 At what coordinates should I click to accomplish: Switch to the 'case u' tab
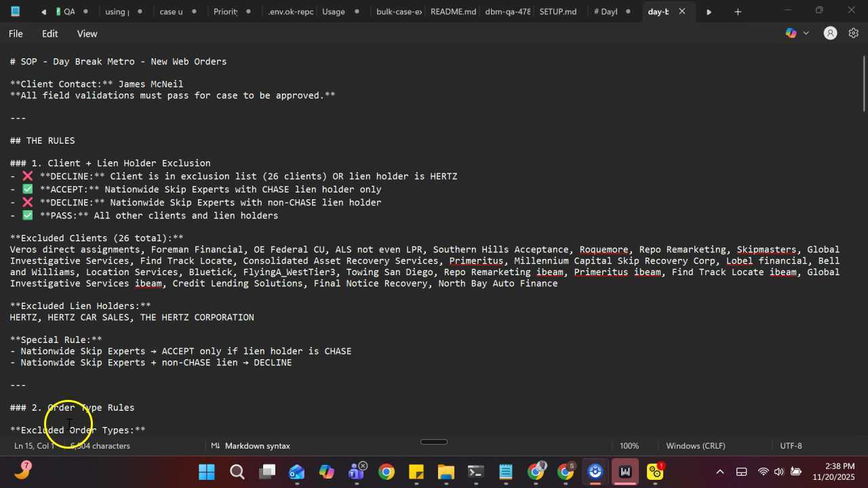pyautogui.click(x=171, y=12)
